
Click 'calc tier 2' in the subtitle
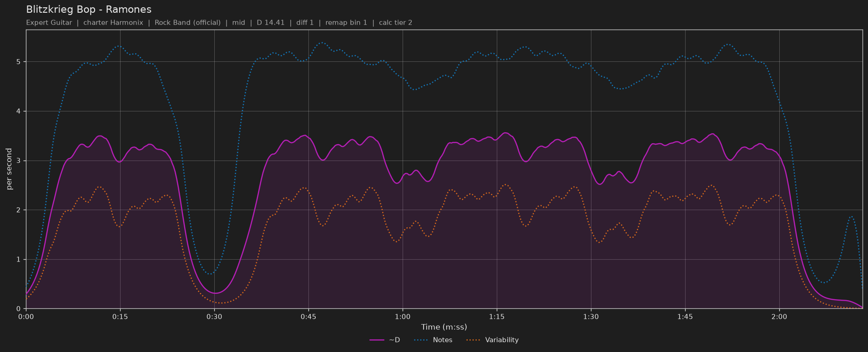point(395,23)
